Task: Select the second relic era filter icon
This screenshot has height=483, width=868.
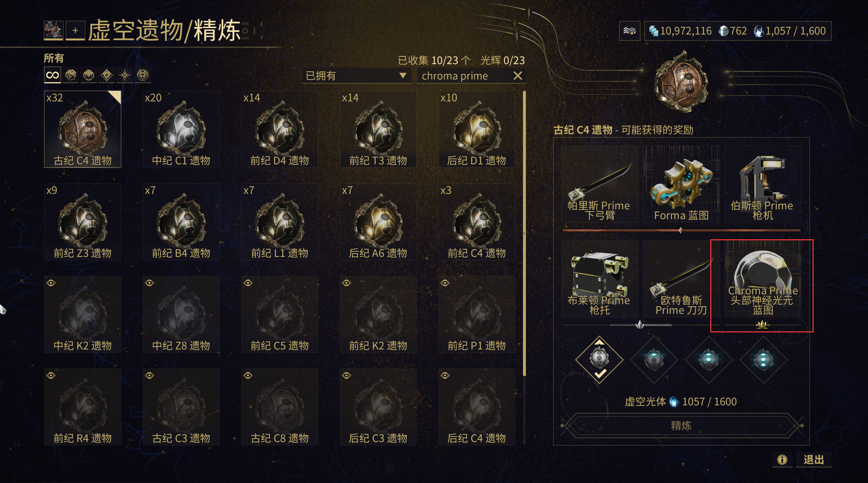Action: tap(89, 75)
